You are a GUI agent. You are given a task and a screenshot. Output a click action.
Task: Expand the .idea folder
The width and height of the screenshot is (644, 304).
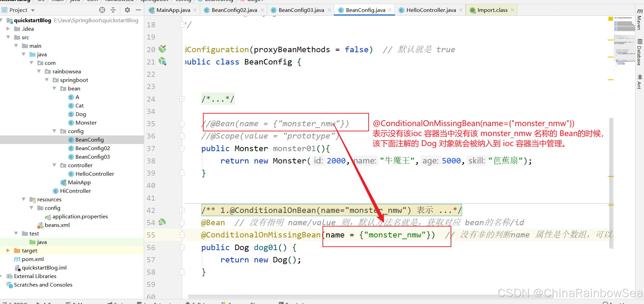tap(8, 29)
